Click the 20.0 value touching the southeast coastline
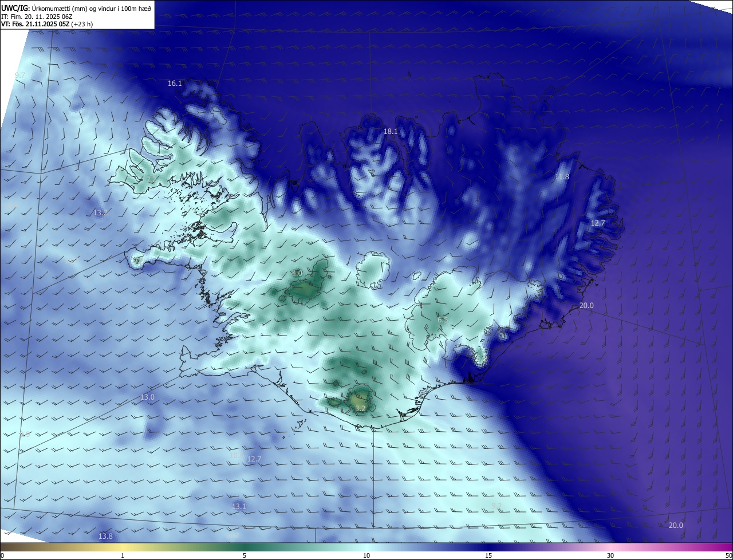This screenshot has width=733, height=560. coord(586,306)
